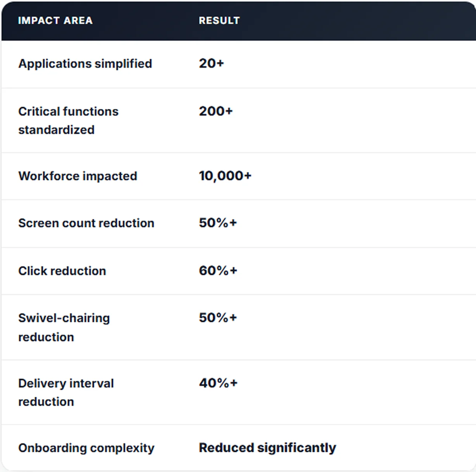Select the Screen count reduction label
Image resolution: width=476 pixels, height=472 pixels.
pos(86,223)
